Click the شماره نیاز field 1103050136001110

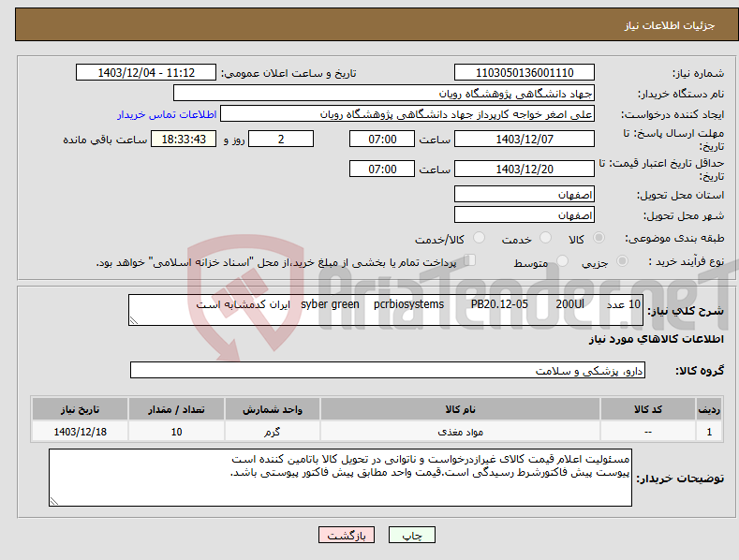click(x=525, y=73)
